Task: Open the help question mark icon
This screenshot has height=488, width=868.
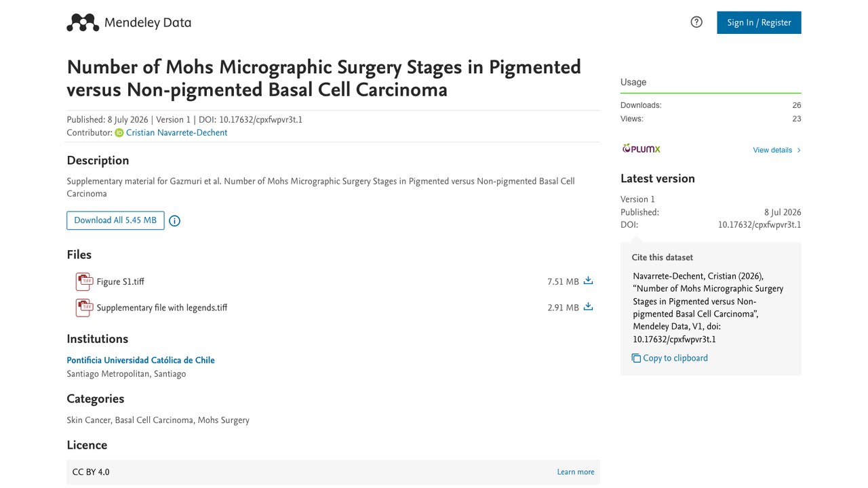Action: (696, 22)
